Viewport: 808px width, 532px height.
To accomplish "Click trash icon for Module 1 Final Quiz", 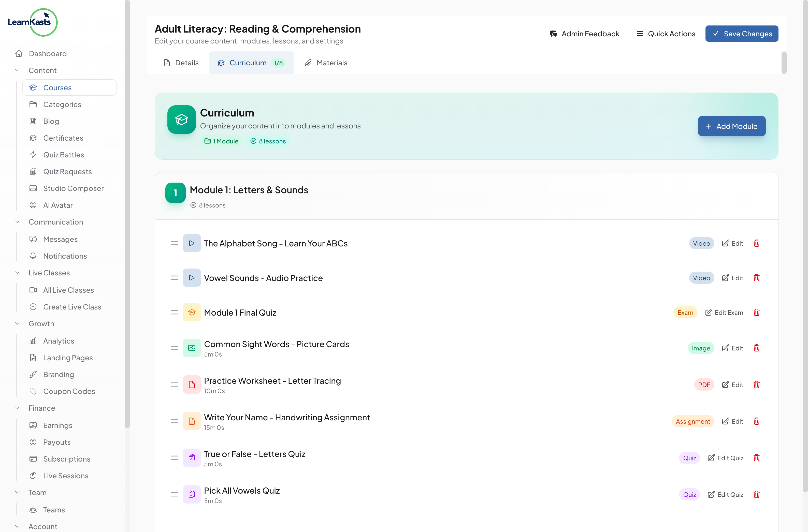I will tap(756, 313).
